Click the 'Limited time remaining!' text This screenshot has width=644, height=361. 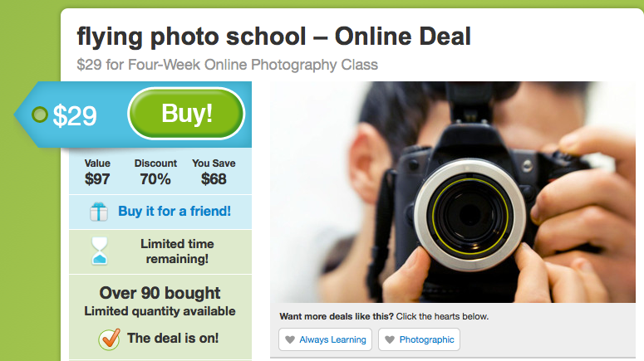tap(177, 251)
